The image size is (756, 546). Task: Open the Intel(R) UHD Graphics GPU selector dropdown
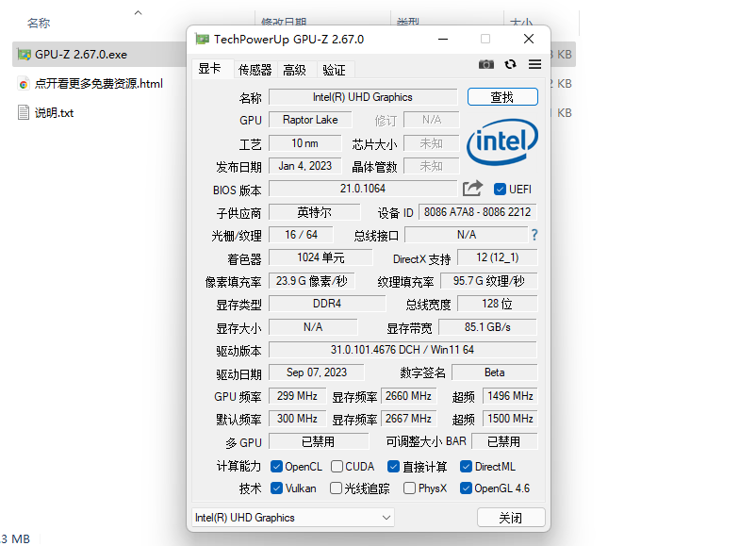pos(293,518)
